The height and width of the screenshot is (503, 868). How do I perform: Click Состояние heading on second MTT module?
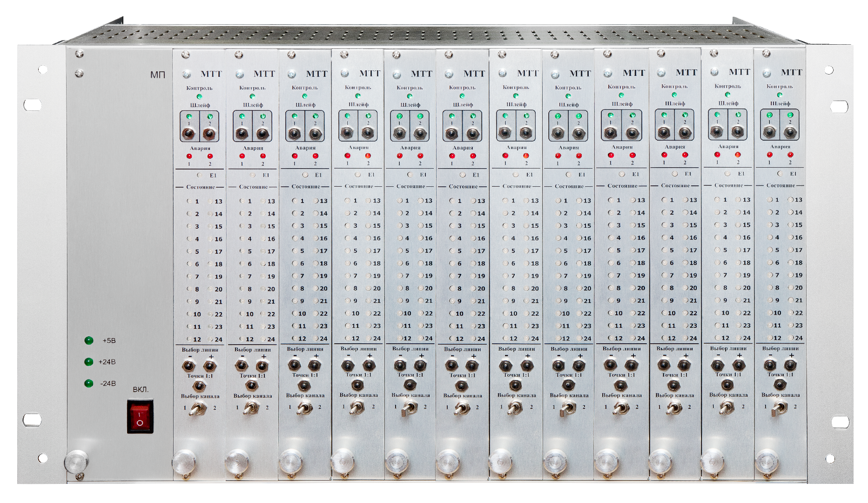coord(253,187)
